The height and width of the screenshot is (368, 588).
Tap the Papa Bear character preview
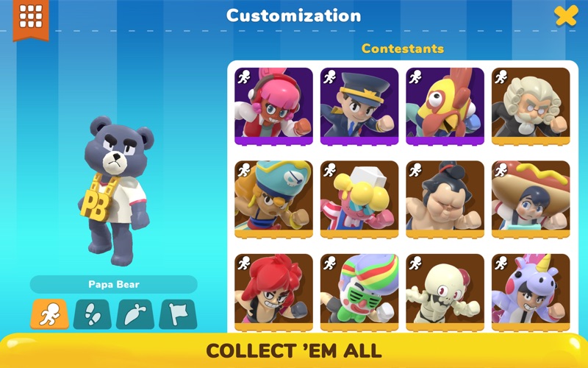click(x=115, y=191)
